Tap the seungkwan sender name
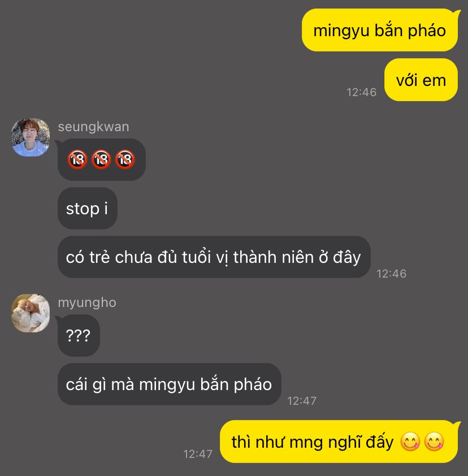This screenshot has width=468, height=476. (93, 127)
